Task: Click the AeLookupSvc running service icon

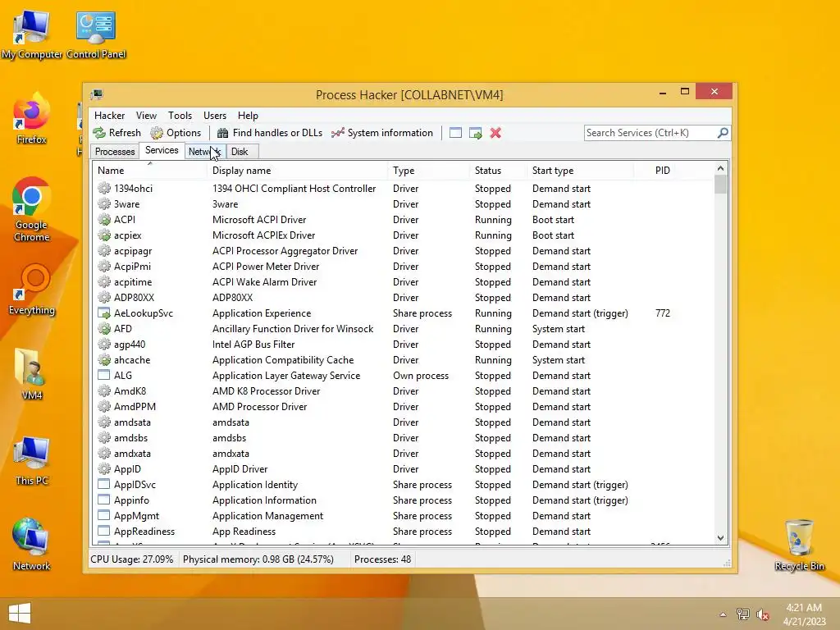Action: (104, 313)
